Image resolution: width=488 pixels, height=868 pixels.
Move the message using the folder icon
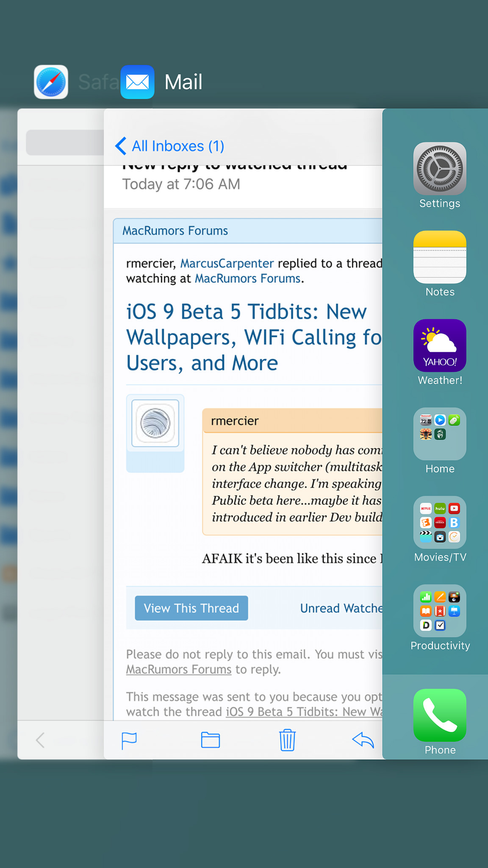210,740
